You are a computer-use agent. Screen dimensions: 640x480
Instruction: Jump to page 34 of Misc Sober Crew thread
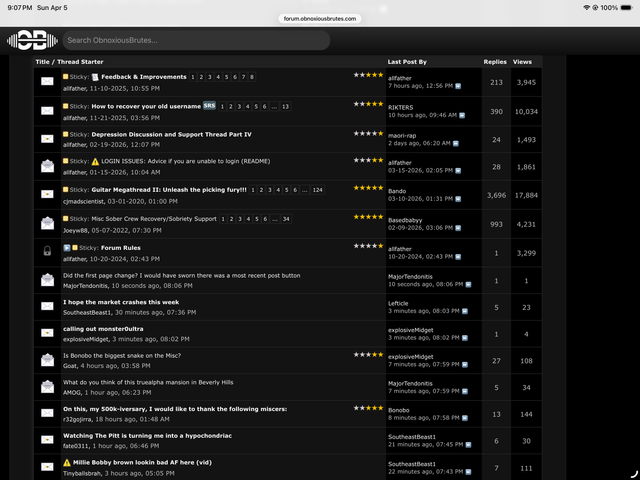tap(286, 219)
